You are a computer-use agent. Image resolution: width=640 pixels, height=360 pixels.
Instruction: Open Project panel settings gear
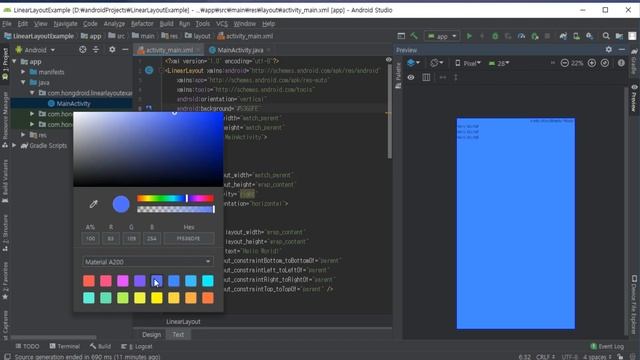point(112,50)
